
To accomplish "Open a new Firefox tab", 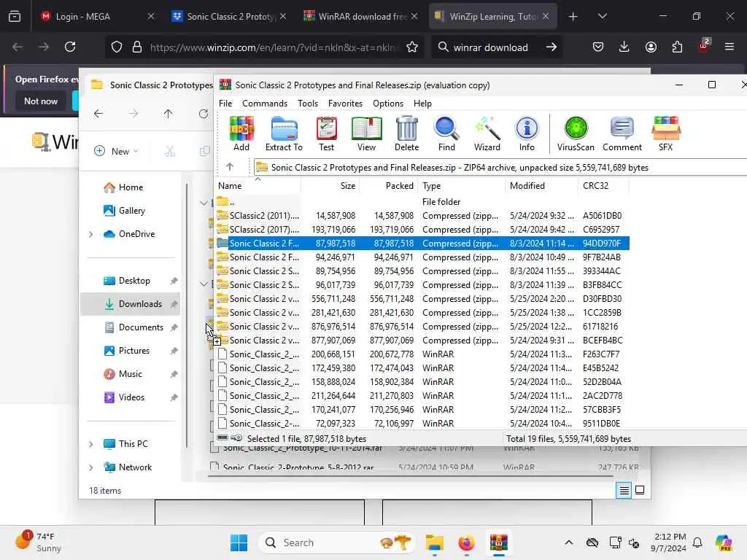I will [x=573, y=17].
